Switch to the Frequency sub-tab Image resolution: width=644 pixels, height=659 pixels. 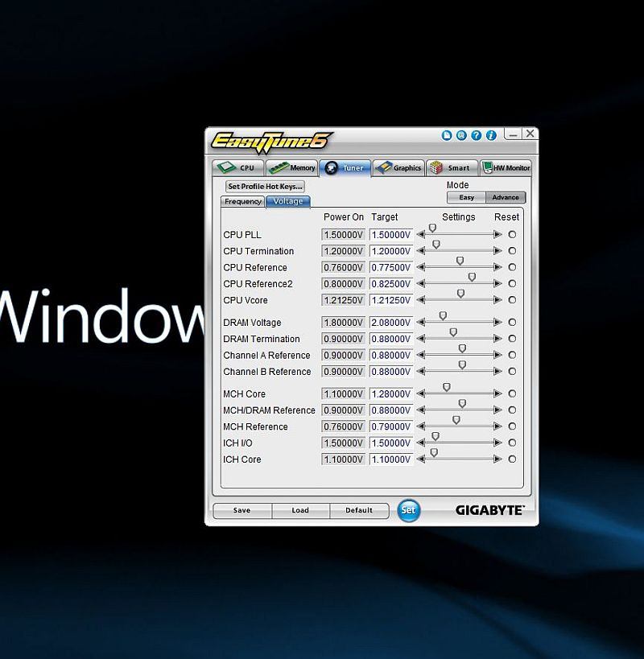click(242, 201)
